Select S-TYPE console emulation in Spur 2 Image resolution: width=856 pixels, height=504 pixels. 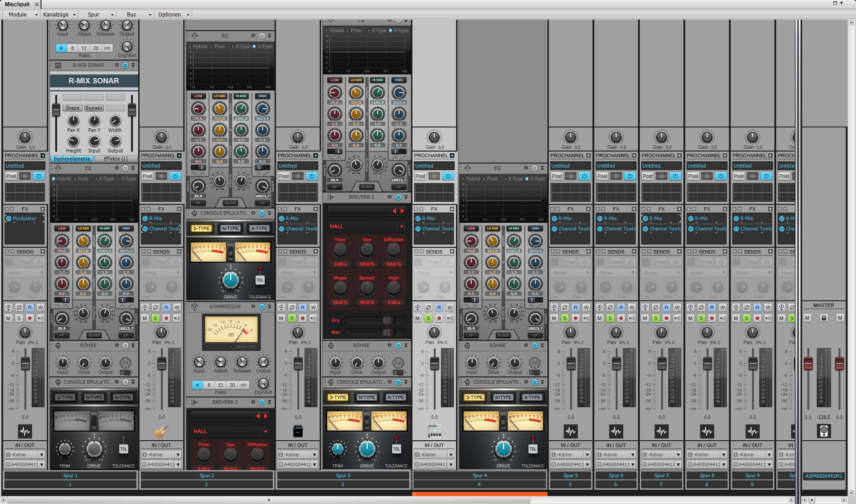(202, 228)
